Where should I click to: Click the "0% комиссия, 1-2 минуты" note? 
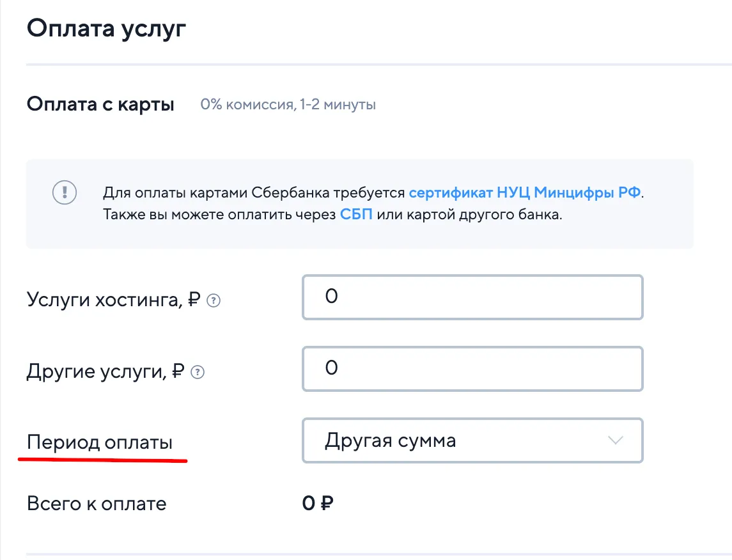(288, 104)
